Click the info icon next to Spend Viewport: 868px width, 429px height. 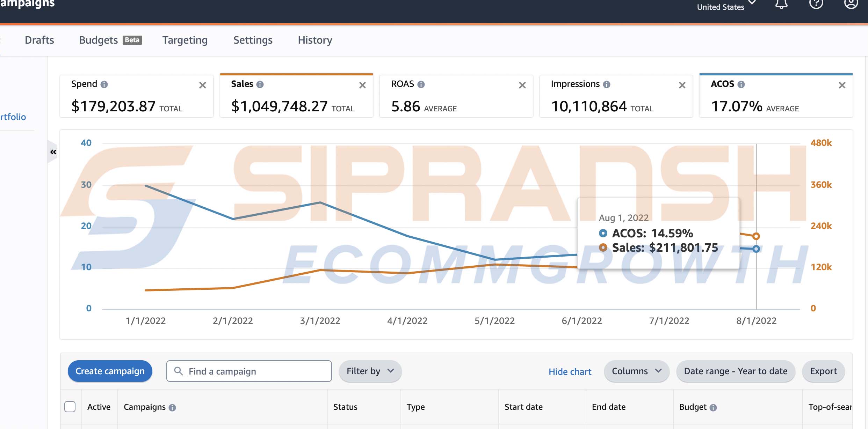coord(104,84)
